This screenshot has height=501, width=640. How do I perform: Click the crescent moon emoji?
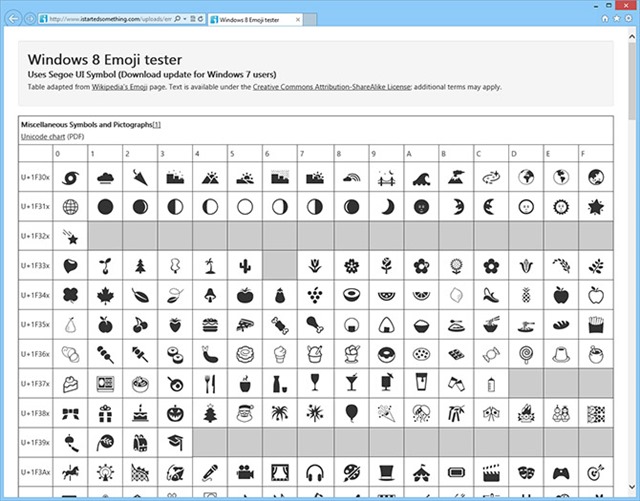[x=387, y=207]
